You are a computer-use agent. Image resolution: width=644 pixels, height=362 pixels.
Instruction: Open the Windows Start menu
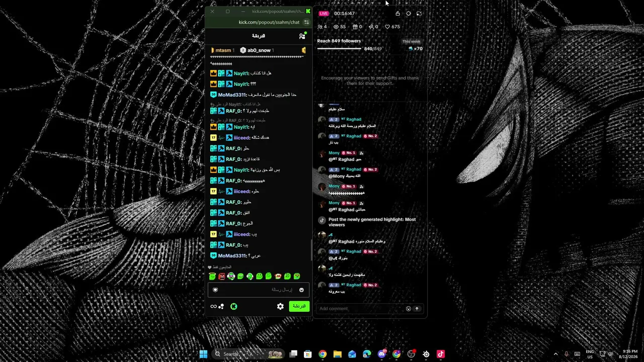[x=203, y=354]
